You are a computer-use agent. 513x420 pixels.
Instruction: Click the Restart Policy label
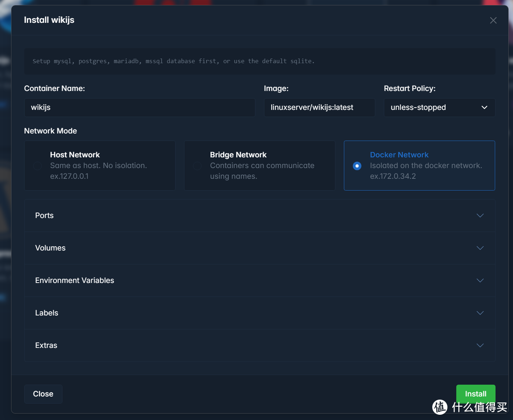click(409, 88)
